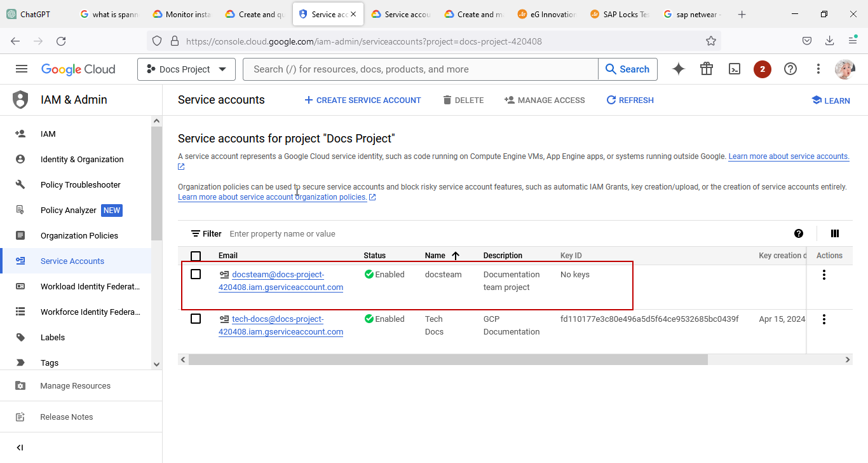Switch to the eG Innovations browser tab
Viewport: 868px width, 463px height.
click(547, 14)
